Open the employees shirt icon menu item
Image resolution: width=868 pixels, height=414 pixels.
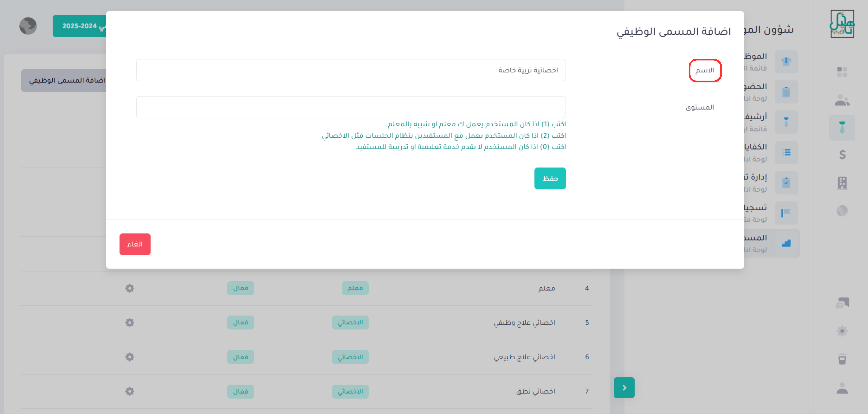[786, 62]
